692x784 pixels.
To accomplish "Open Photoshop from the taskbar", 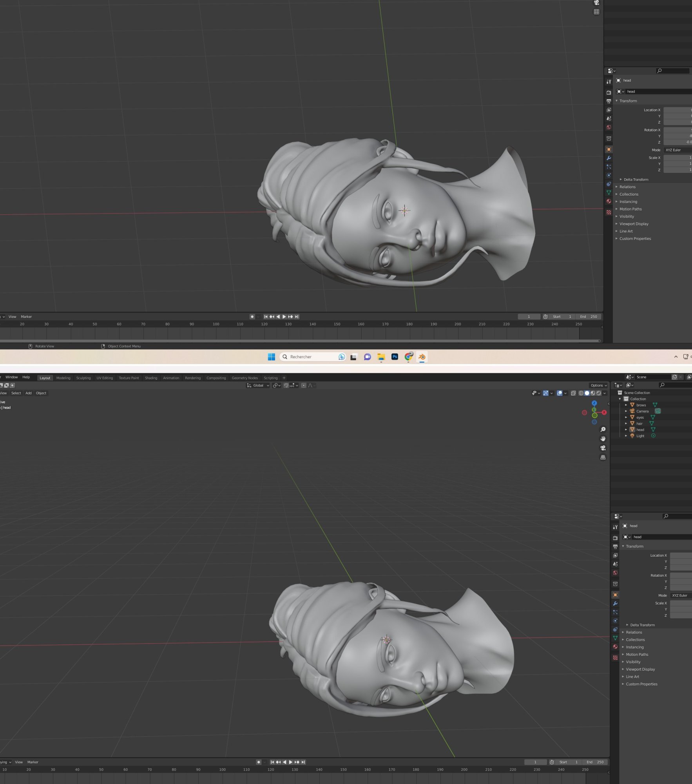I will [x=395, y=357].
